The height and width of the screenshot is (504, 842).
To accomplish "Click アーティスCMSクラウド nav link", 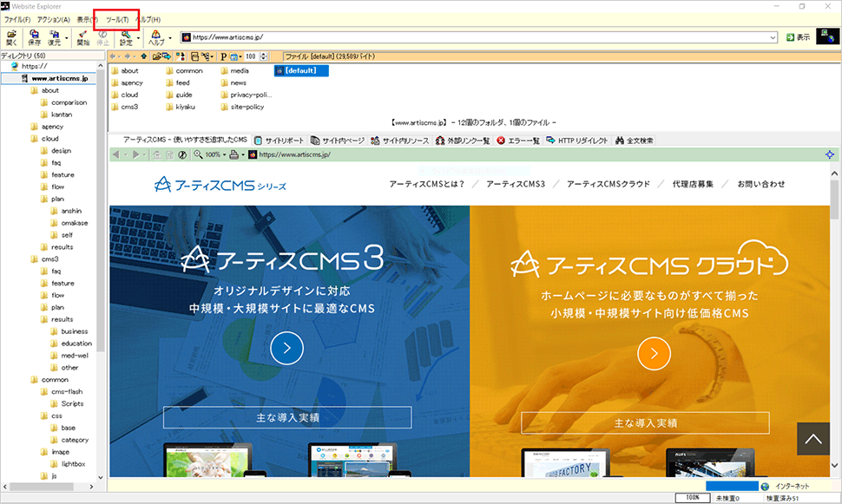I will point(608,184).
